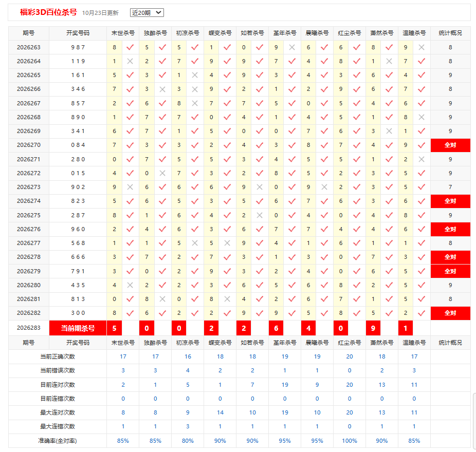Select the statistic 7 in row 2026273's 统计概况 column
The height and width of the screenshot is (452, 476).
(x=450, y=187)
